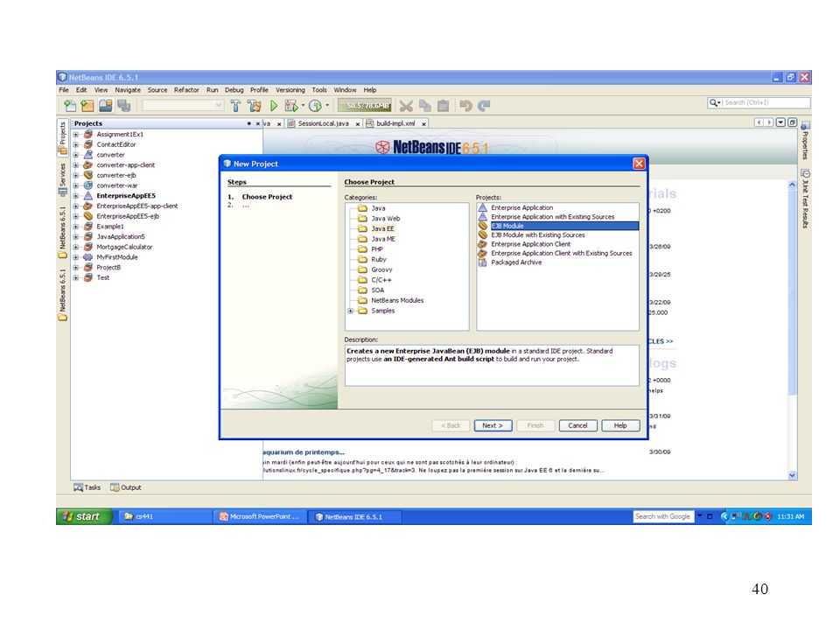Click the Next > button

493,425
